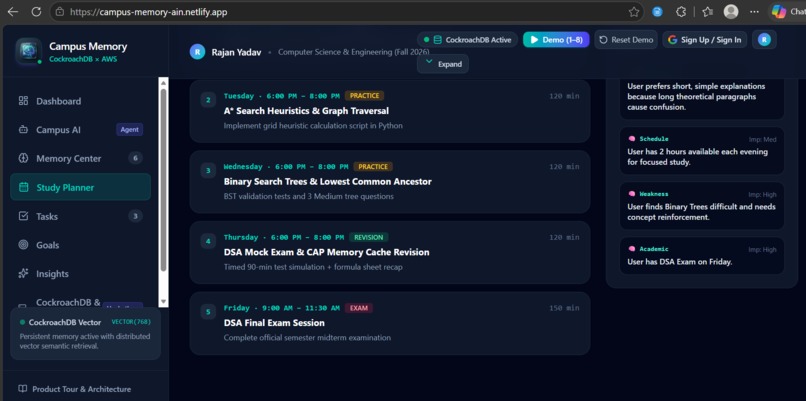Click Sign Up / Sign In with Google

[705, 40]
